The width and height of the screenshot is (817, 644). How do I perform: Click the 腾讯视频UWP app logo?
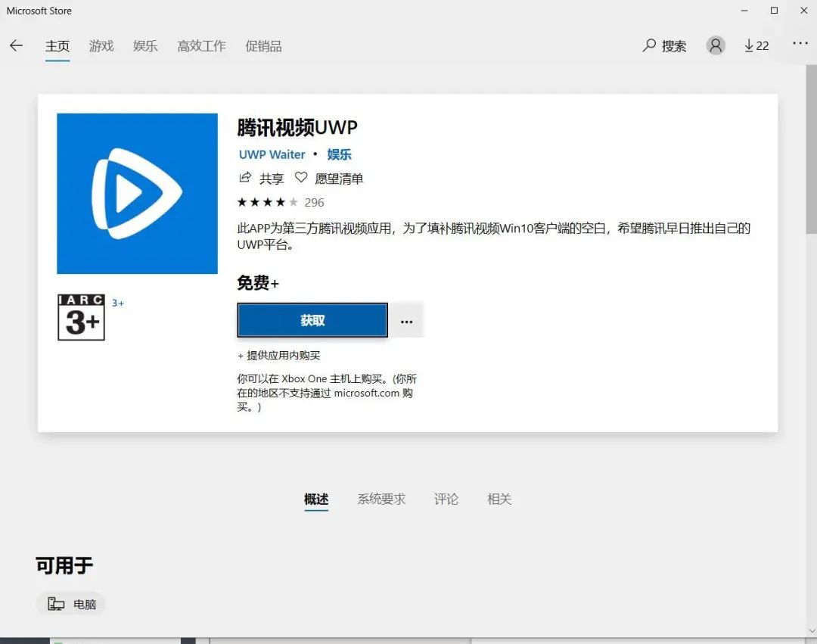tap(136, 193)
